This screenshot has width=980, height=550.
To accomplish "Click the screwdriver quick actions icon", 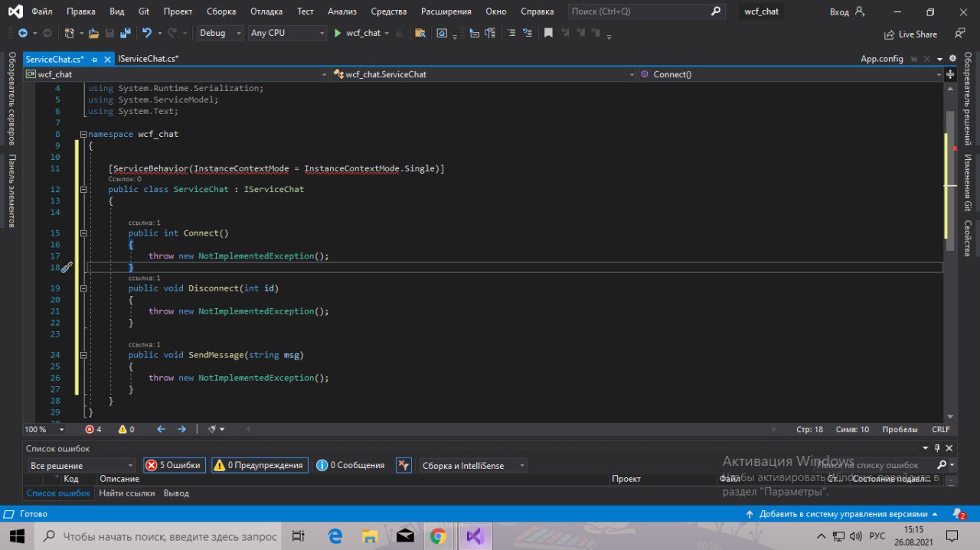I will (x=67, y=268).
